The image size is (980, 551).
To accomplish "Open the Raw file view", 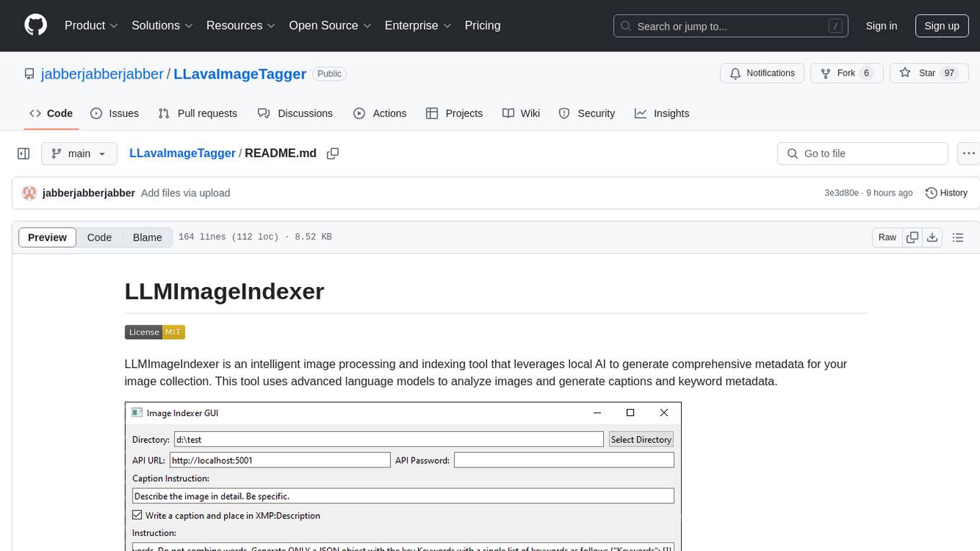I will coord(887,237).
